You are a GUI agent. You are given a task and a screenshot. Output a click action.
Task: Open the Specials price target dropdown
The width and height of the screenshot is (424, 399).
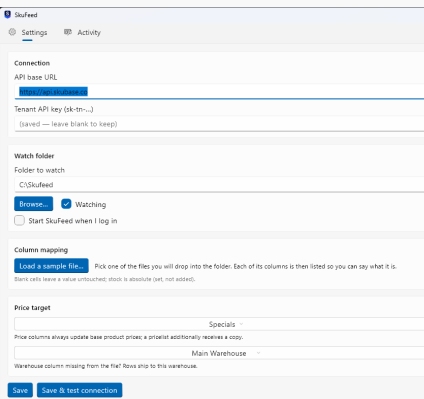coord(219,324)
